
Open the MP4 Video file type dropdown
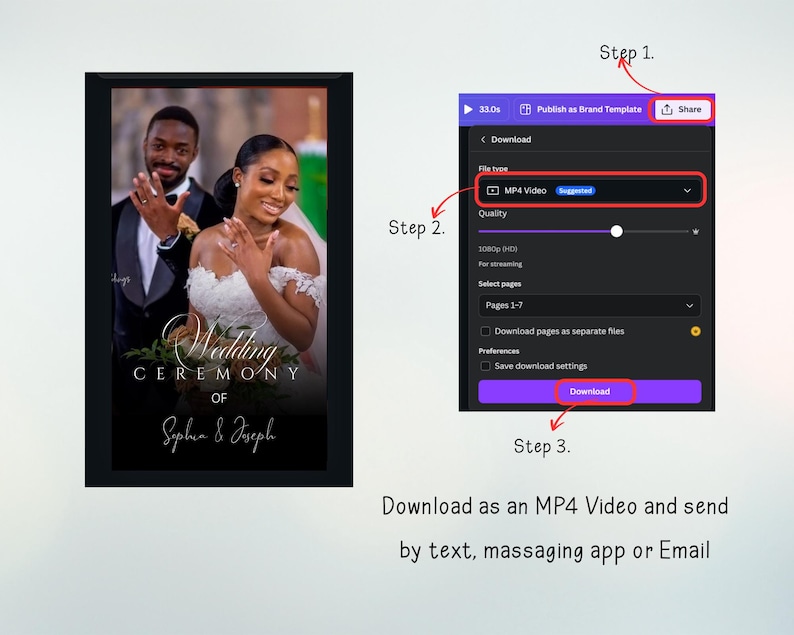(590, 190)
